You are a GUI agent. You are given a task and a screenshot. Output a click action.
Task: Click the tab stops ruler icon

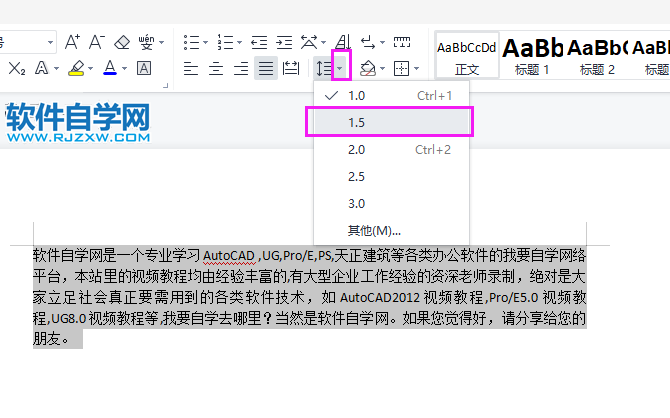402,42
